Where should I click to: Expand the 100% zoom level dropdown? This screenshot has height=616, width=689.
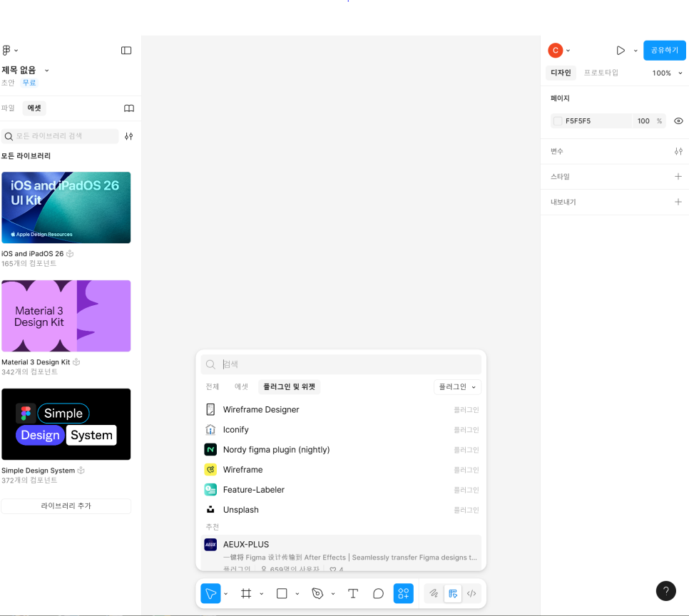tap(668, 73)
